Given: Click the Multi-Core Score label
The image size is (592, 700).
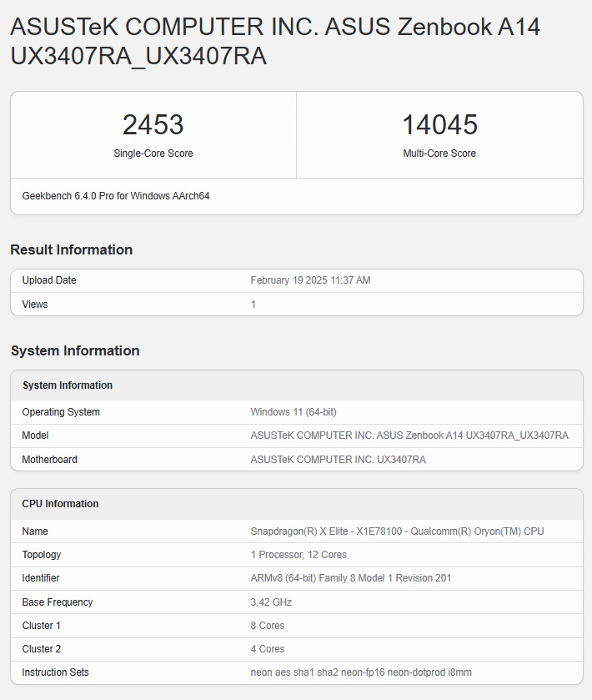Looking at the screenshot, I should pos(439,154).
